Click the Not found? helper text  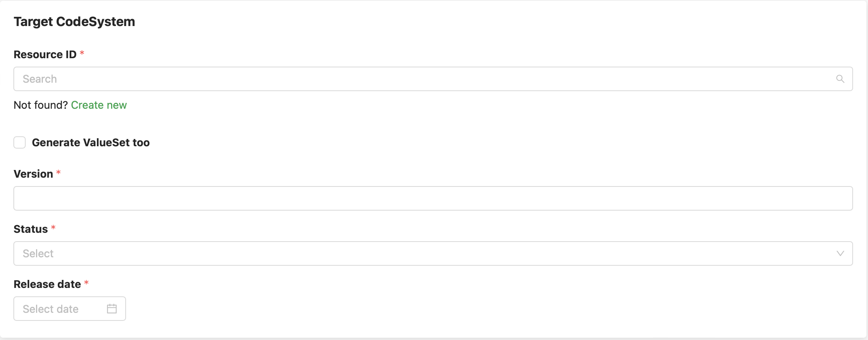click(41, 105)
